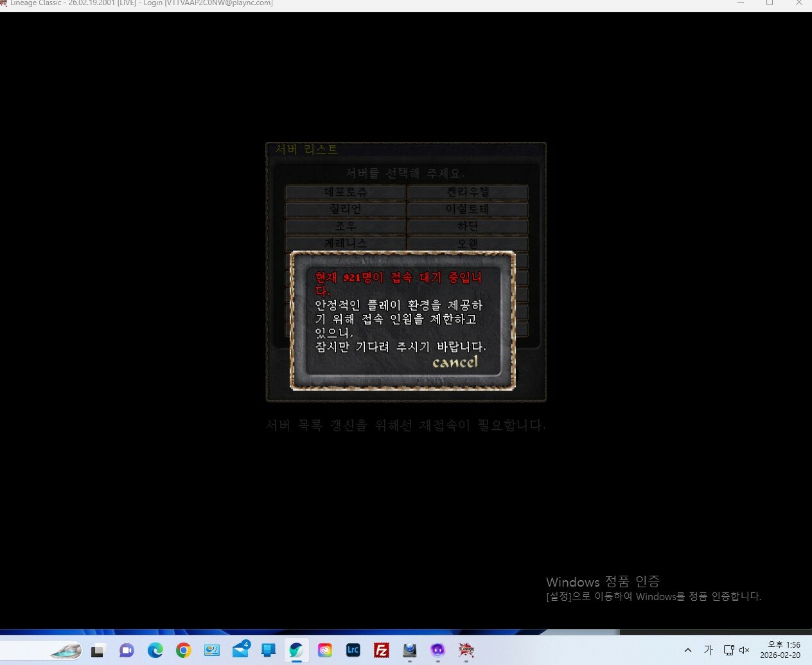Choose the 켄라우헬 server
This screenshot has width=812, height=665.
[x=468, y=192]
